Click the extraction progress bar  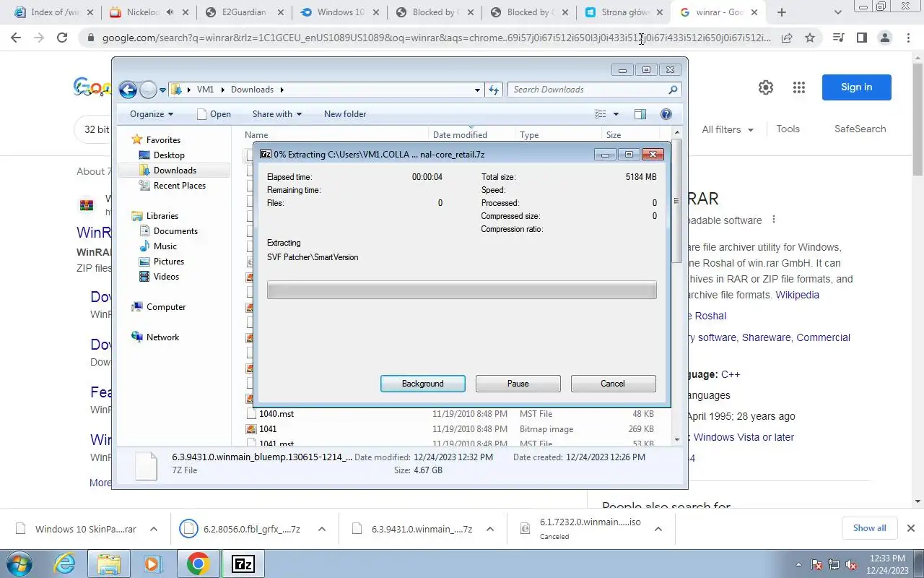[462, 290]
